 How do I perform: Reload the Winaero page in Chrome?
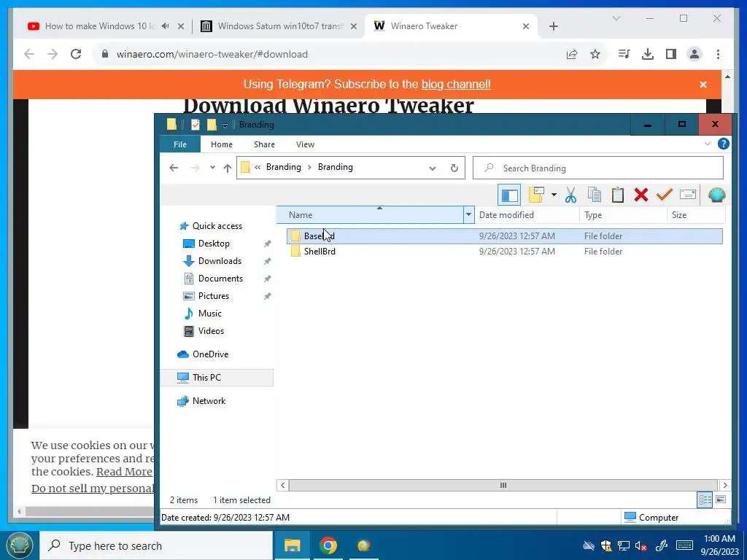(x=76, y=54)
